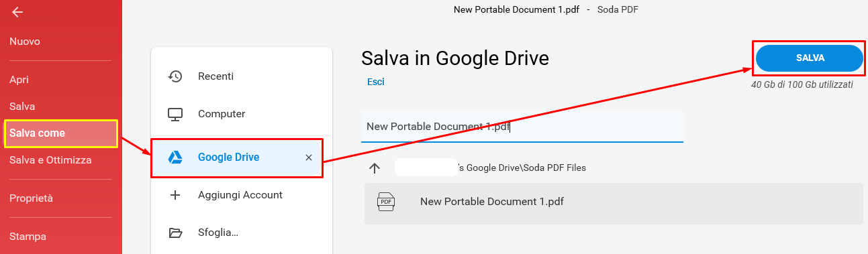Click the Sfoglia folder icon
This screenshot has width=868, height=254.
pos(175,233)
